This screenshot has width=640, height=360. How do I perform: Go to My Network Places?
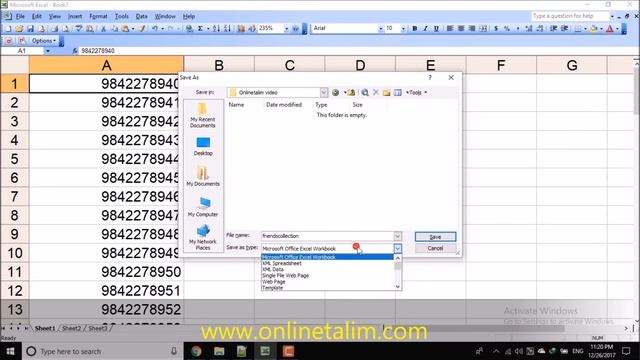click(x=203, y=237)
